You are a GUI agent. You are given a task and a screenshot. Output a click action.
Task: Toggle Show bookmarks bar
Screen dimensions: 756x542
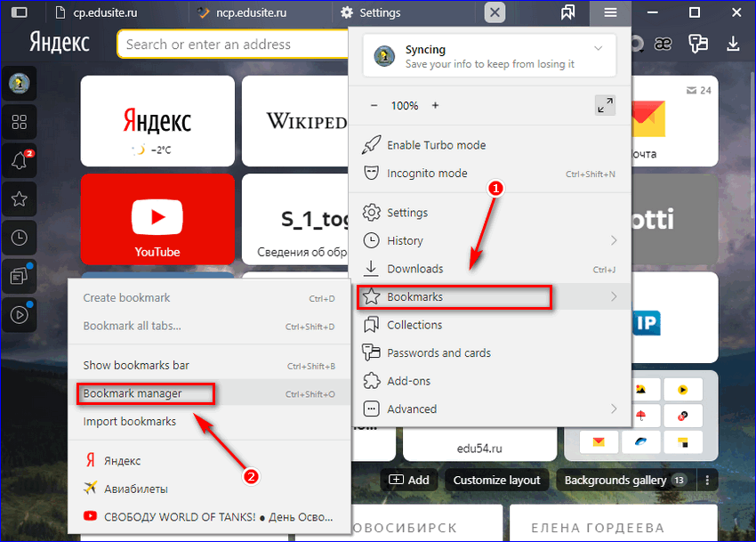tap(136, 365)
